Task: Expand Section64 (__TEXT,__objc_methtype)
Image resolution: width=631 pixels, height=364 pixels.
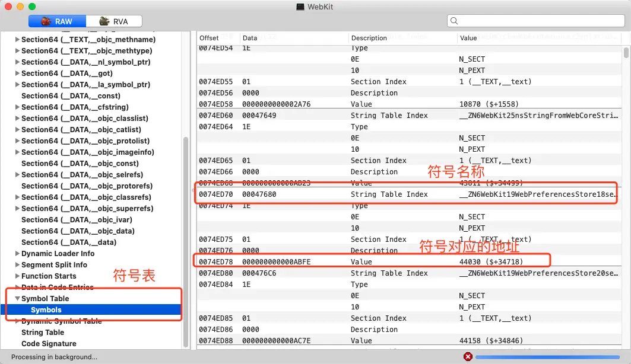Action: (x=17, y=50)
